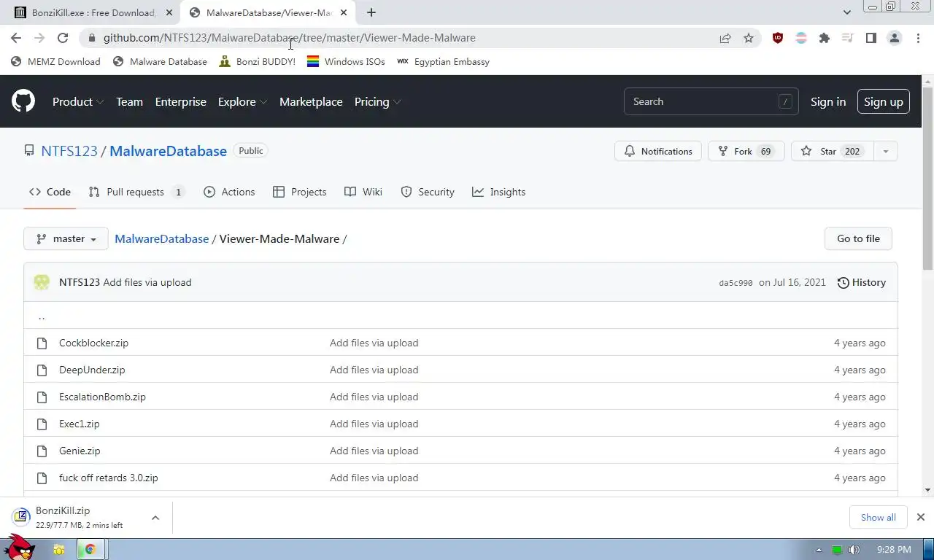Click file icon beside EscalationBomb.zip
This screenshot has height=560, width=934.
tap(42, 397)
